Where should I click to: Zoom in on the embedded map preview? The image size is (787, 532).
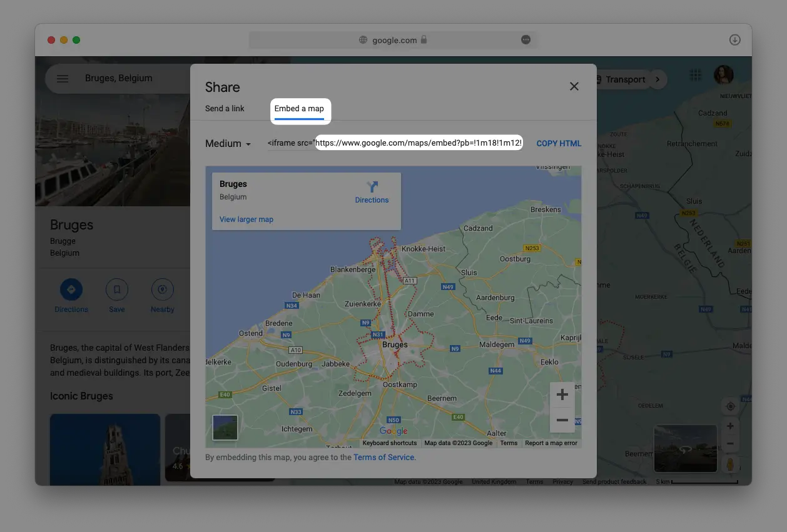[562, 394]
